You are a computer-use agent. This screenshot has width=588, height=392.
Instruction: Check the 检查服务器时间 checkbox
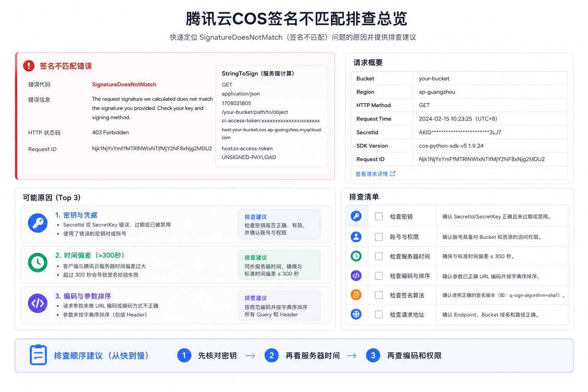(379, 256)
